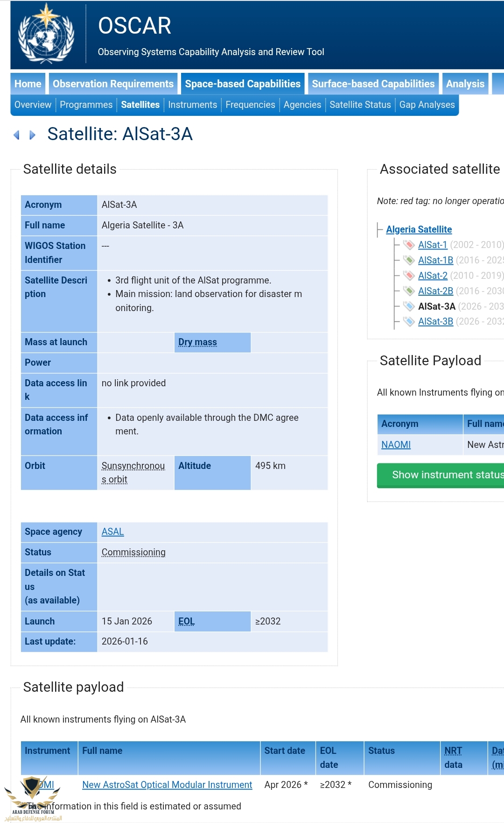Open AlSat-2B in the satellite tree

point(435,291)
